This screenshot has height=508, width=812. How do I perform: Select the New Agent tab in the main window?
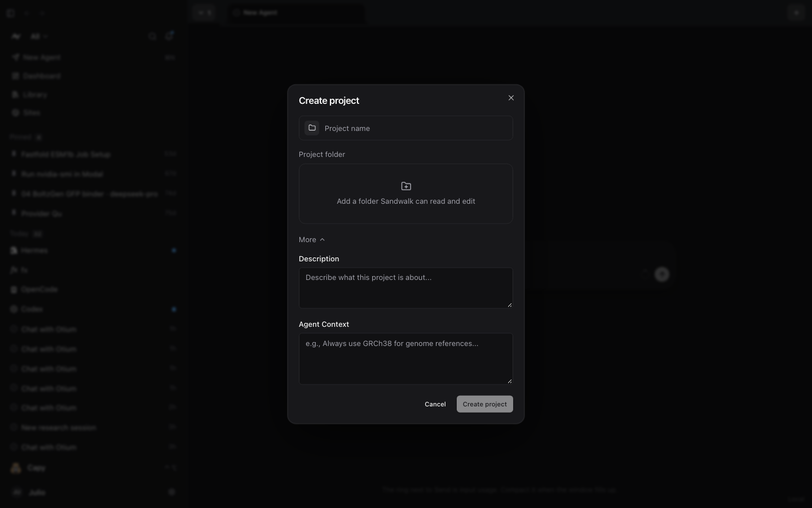tap(295, 12)
